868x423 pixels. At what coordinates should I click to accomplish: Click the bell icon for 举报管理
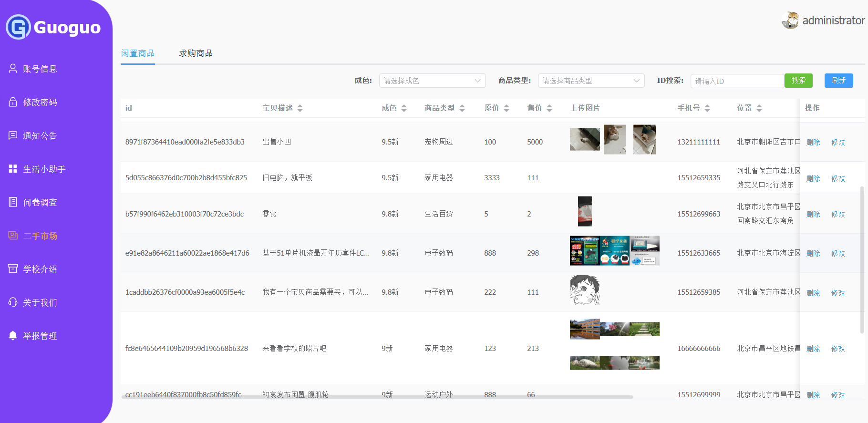tap(13, 336)
